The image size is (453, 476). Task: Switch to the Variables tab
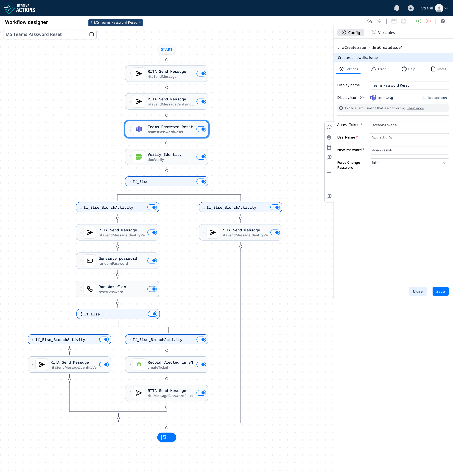click(383, 33)
